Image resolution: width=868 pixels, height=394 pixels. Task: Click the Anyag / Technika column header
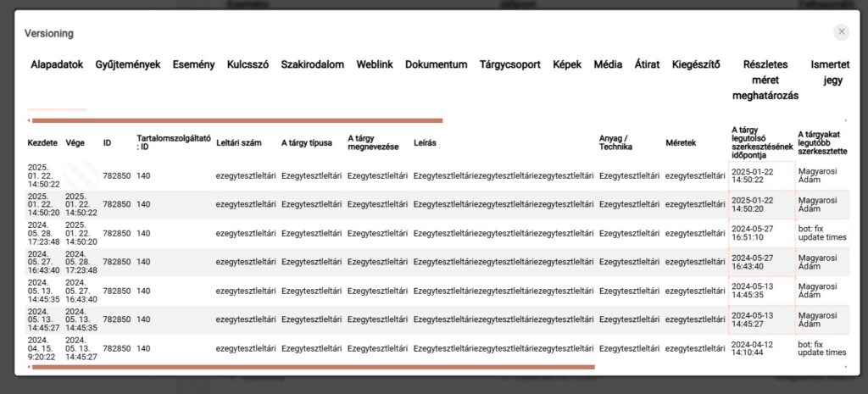615,142
